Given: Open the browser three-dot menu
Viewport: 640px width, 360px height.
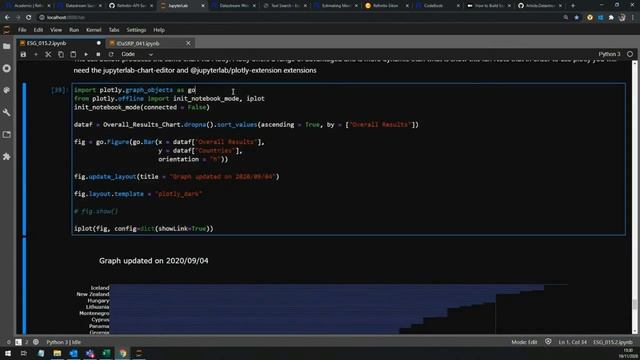Looking at the screenshot, I should click(x=633, y=18).
